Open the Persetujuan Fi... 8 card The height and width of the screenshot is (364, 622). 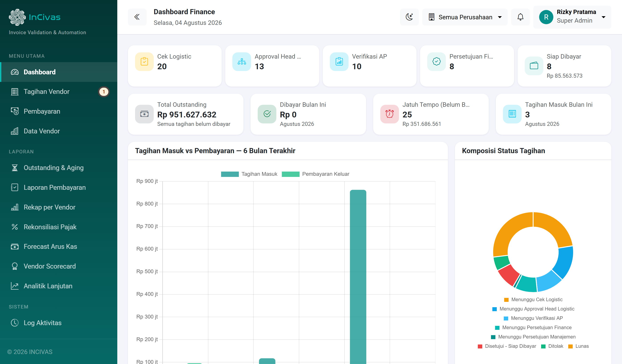pyautogui.click(x=467, y=66)
